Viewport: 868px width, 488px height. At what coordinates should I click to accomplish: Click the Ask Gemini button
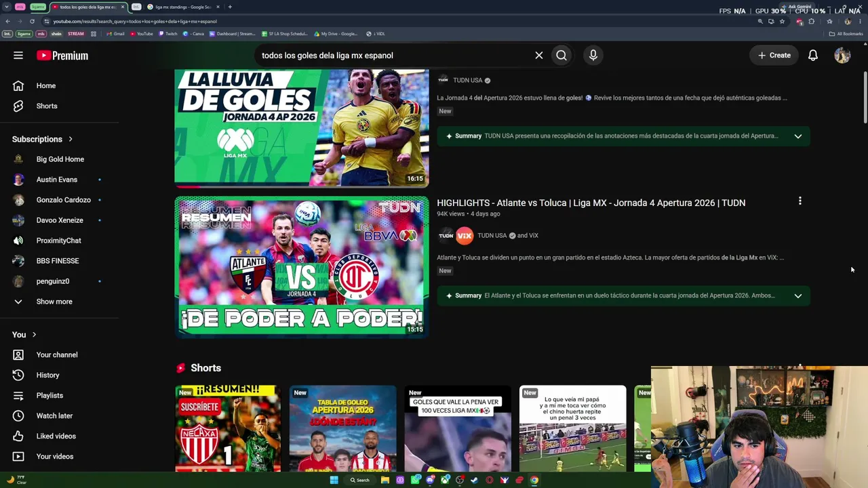(x=797, y=7)
